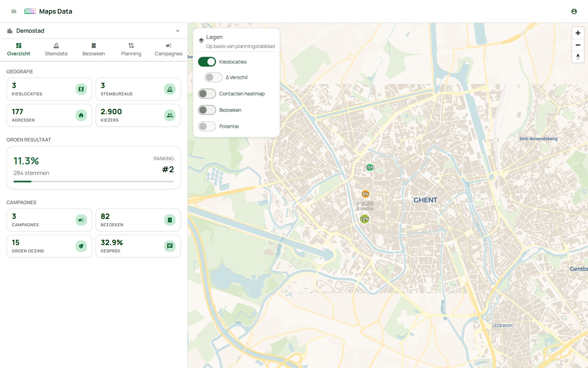Toggle the Δ Verschil switch
This screenshot has height=368, width=588.
click(x=213, y=77)
